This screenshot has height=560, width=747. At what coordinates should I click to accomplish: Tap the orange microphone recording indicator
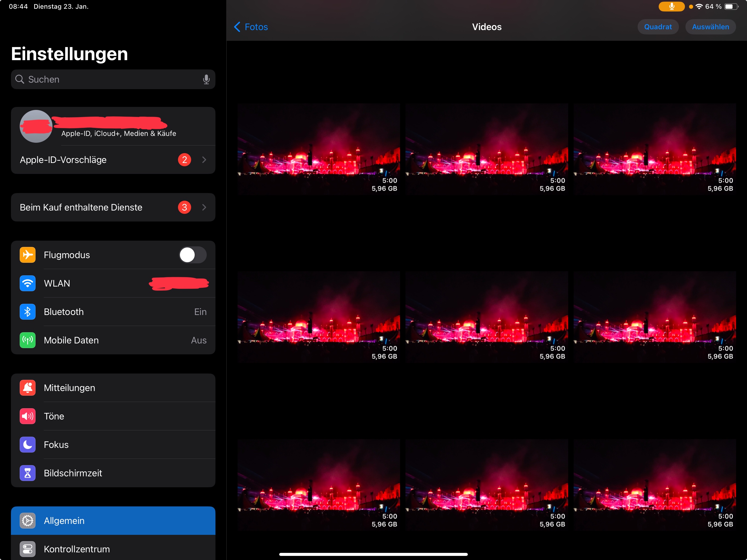(x=671, y=6)
